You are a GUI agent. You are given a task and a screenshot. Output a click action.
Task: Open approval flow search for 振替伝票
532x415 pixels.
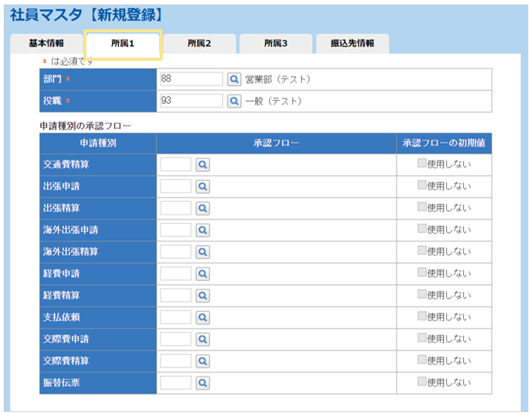click(x=202, y=383)
